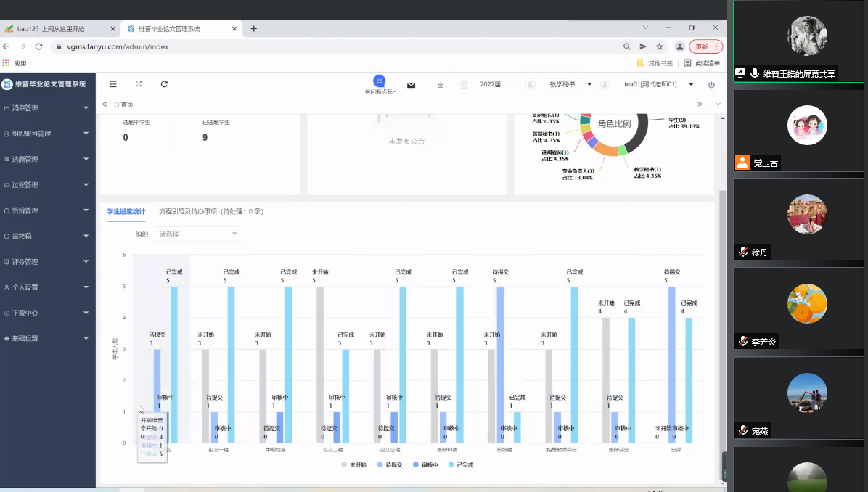Image resolution: width=868 pixels, height=492 pixels.
Task: Click the refresh icon in the top toolbar
Action: coord(164,84)
